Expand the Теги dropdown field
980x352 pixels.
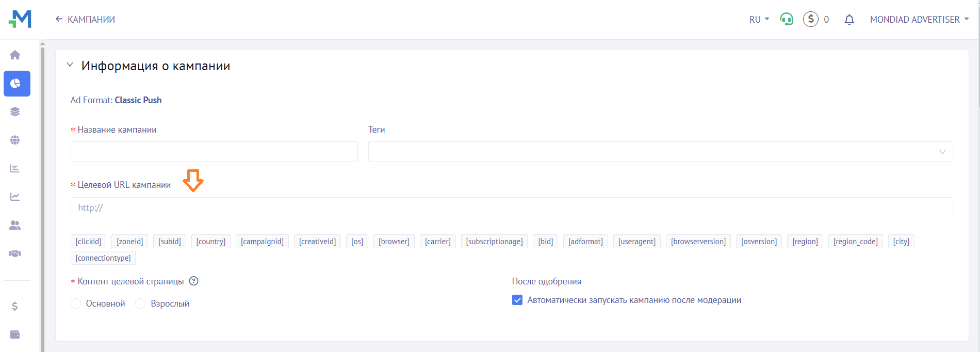click(x=660, y=152)
